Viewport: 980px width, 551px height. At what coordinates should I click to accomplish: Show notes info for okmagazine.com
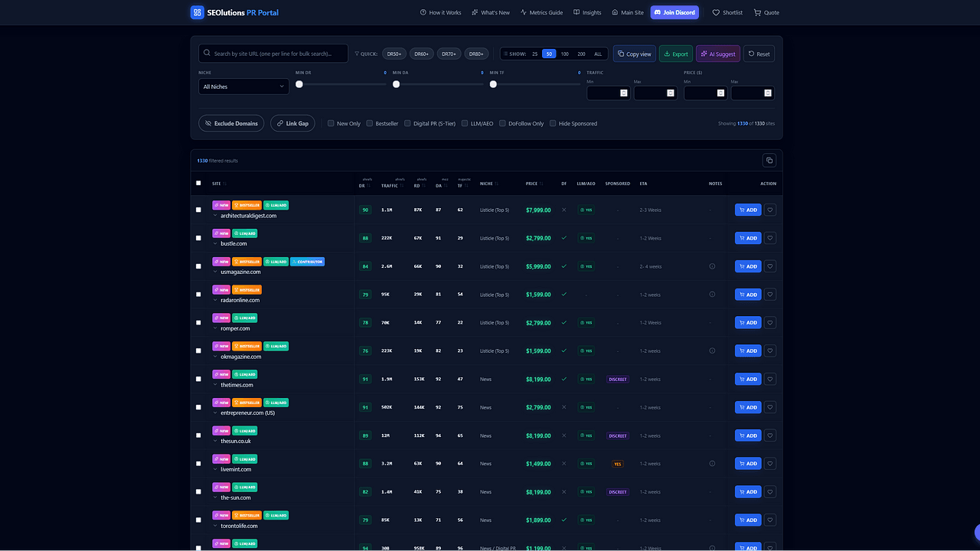tap(712, 350)
